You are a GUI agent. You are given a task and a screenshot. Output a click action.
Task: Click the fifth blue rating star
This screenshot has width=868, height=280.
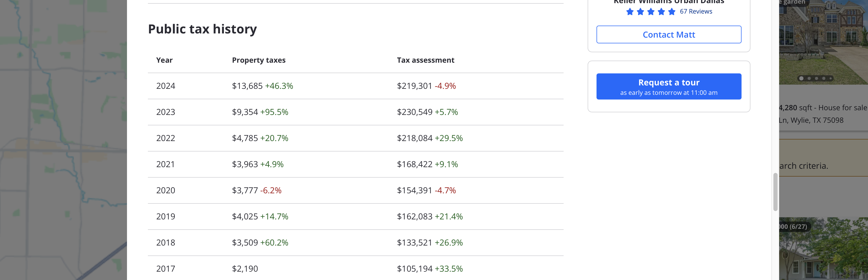[672, 12]
